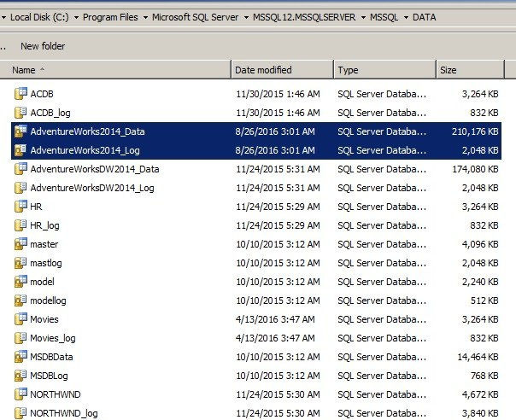Click the New folder toolbar button
The height and width of the screenshot is (420, 516).
[43, 46]
